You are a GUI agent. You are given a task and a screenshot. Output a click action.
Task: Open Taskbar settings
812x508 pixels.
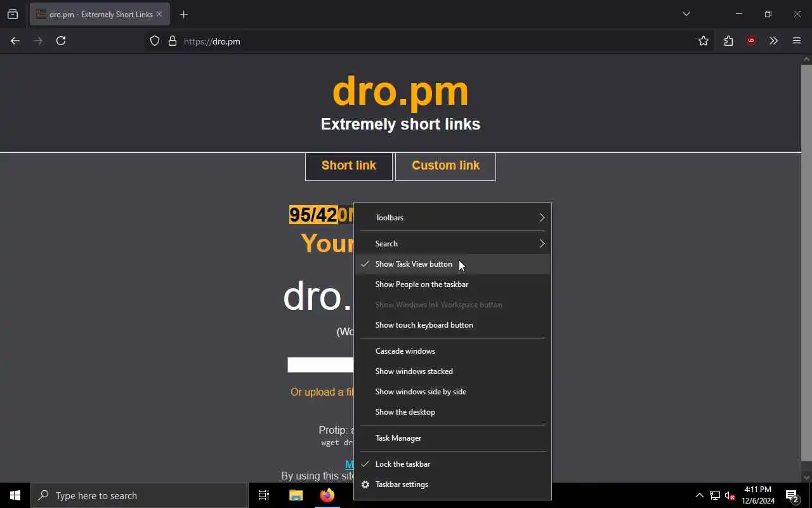[x=452, y=485]
